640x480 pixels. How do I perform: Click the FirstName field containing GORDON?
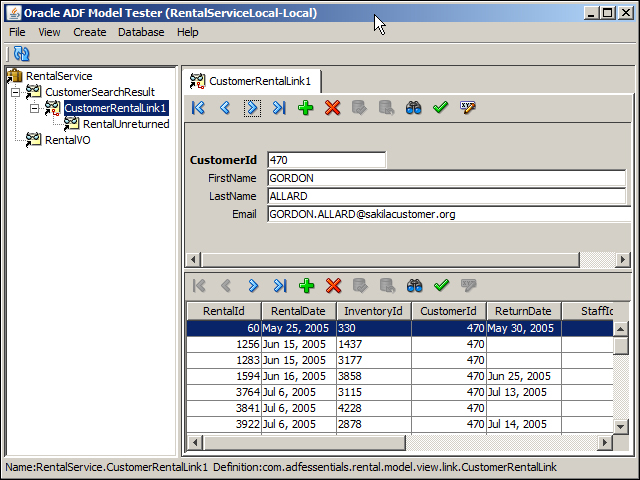point(447,178)
